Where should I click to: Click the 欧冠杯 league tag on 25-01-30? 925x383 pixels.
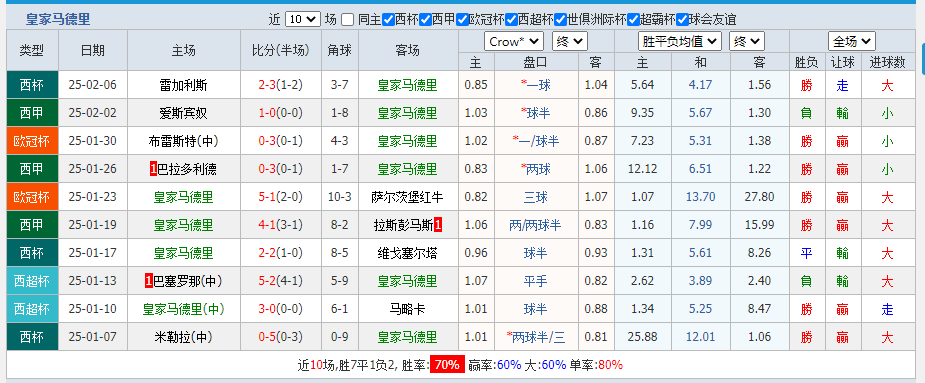[32, 141]
